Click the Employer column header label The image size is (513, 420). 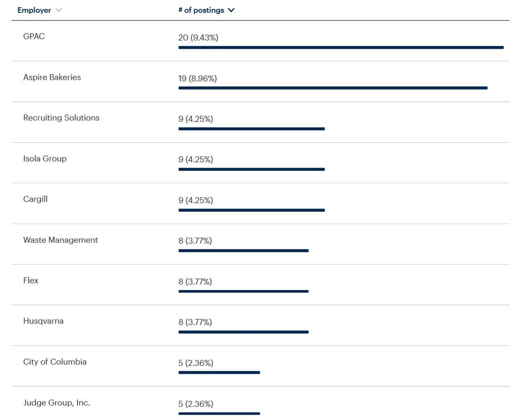(x=34, y=10)
